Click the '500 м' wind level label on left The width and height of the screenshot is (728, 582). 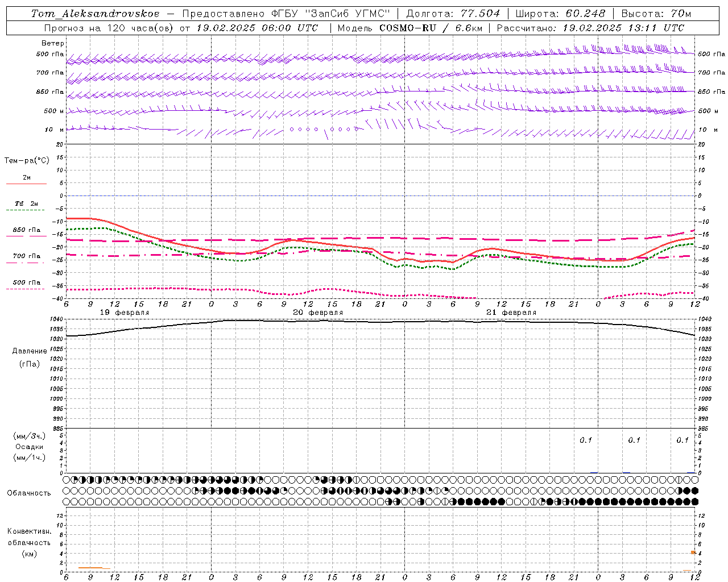coord(54,111)
